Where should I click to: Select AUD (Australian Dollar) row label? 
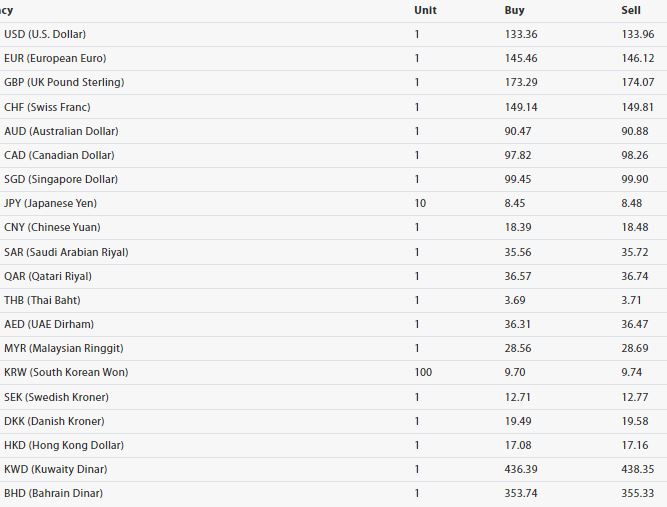(61, 131)
